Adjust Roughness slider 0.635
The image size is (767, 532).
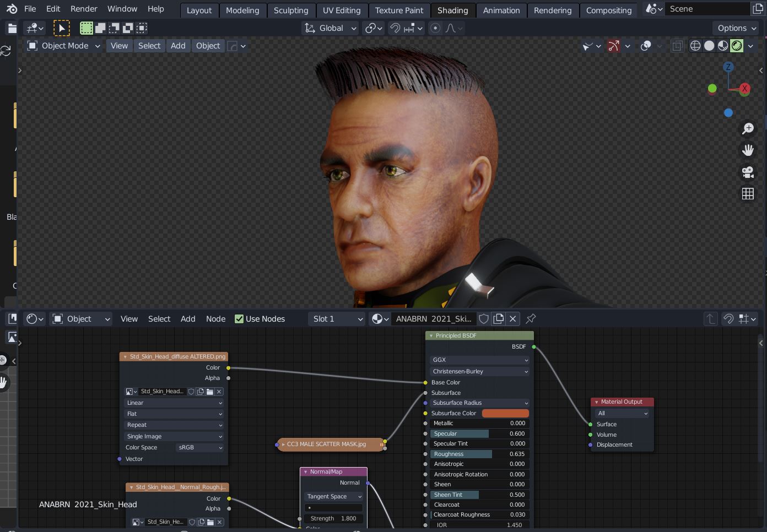coord(479,454)
